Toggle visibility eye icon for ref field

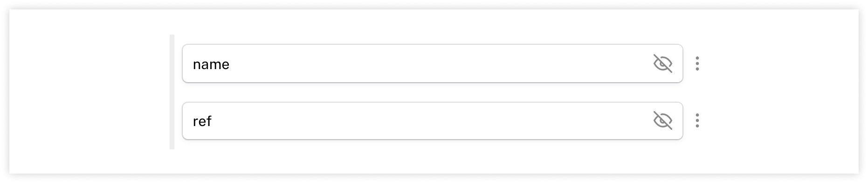click(x=662, y=120)
